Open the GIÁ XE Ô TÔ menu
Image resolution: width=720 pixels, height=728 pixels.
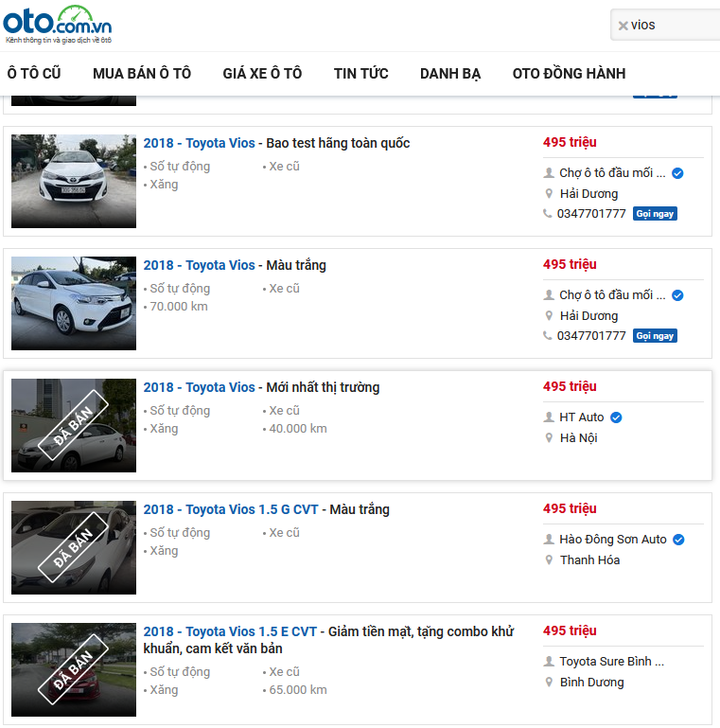point(262,73)
